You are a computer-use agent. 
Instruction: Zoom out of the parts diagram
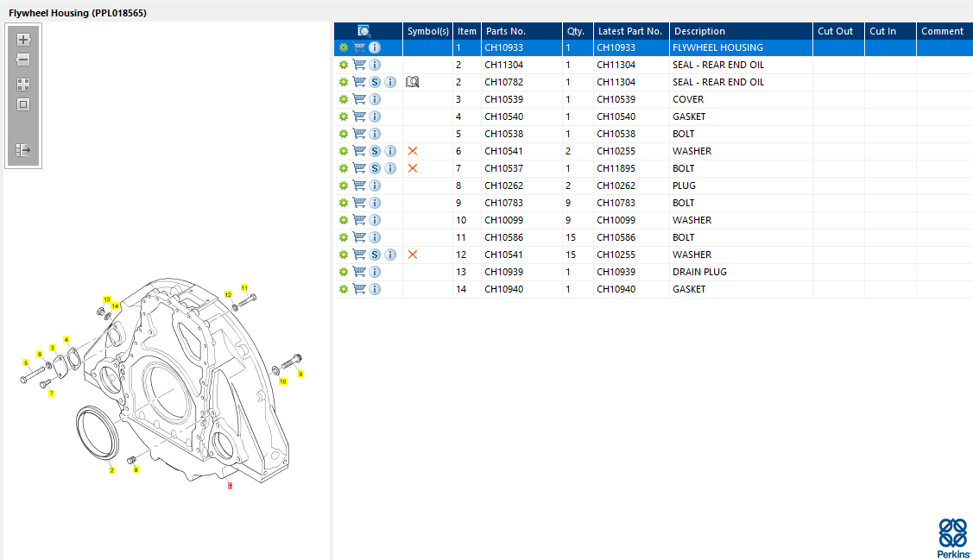(23, 60)
